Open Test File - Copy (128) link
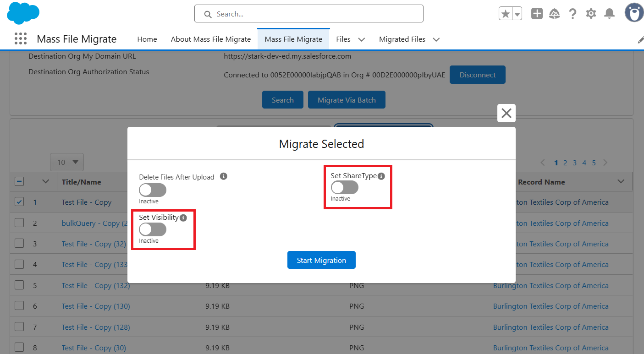Image resolution: width=644 pixels, height=354 pixels. (96, 327)
